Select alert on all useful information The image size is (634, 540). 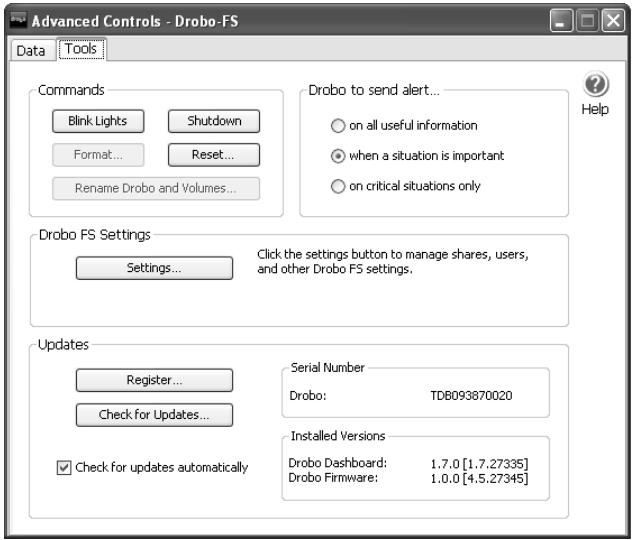tap(338, 126)
